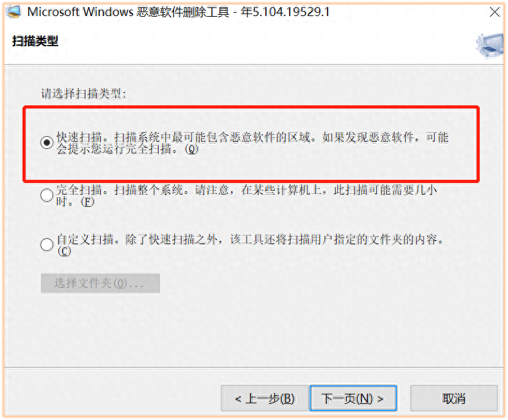The width and height of the screenshot is (508, 420).
Task: Click the 选择文件夹(O)... button
Action: (x=100, y=283)
